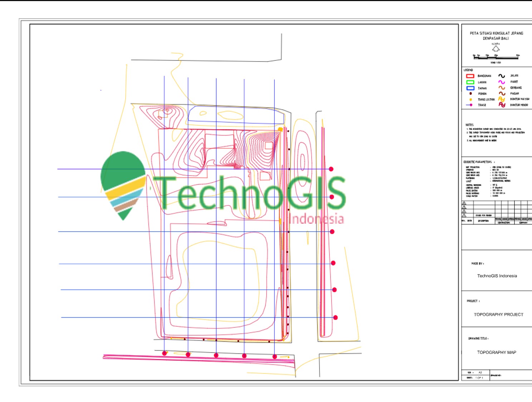Click the 'LEGEND' heading
Viewport: 532px width, 402px height.
tap(468, 70)
